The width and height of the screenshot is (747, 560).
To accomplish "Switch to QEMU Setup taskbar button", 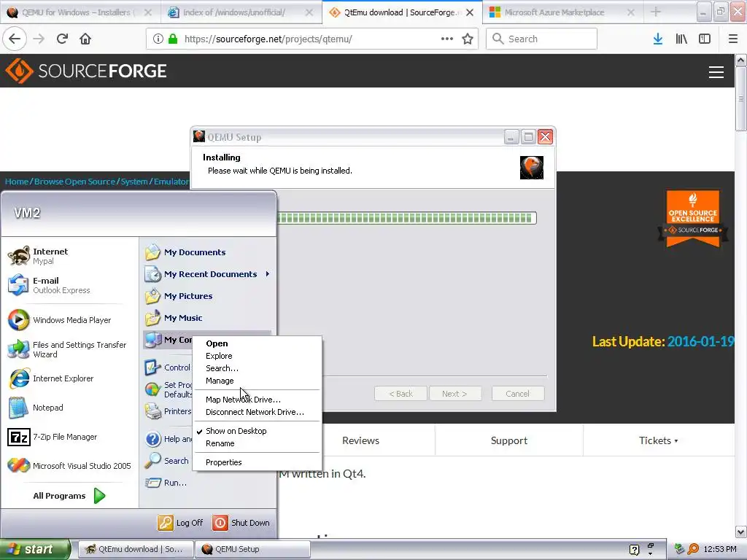I will (253, 549).
